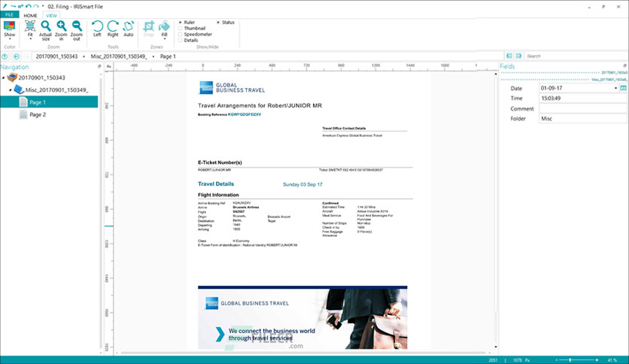The height and width of the screenshot is (364, 629).
Task: Click the blue Misc document folder icon
Action: click(19, 89)
